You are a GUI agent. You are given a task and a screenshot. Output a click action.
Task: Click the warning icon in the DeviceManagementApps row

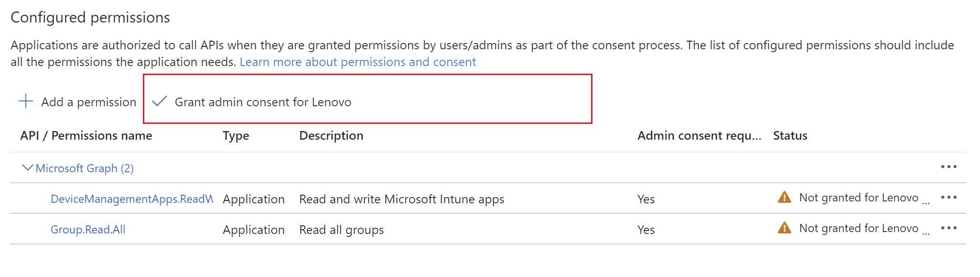coord(785,197)
